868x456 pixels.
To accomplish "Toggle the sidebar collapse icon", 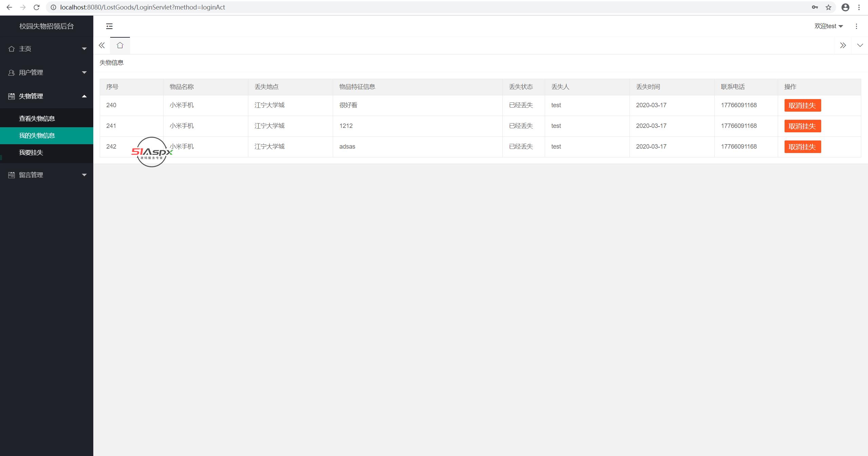I will pos(109,26).
